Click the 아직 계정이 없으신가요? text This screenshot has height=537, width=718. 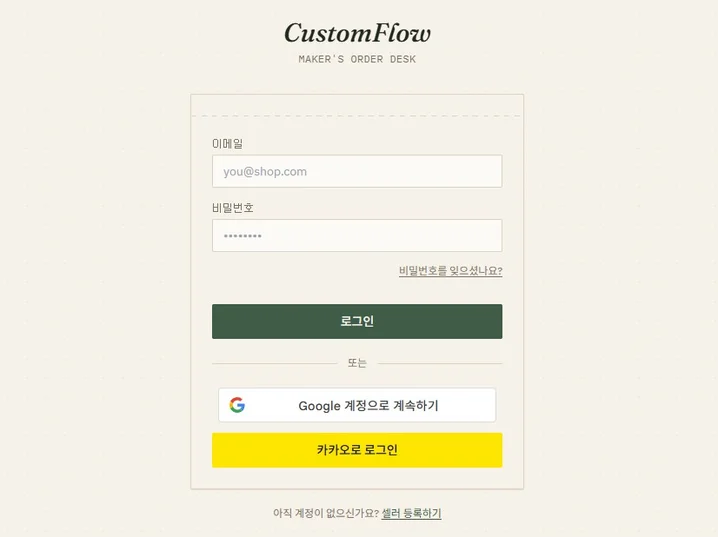(326, 513)
